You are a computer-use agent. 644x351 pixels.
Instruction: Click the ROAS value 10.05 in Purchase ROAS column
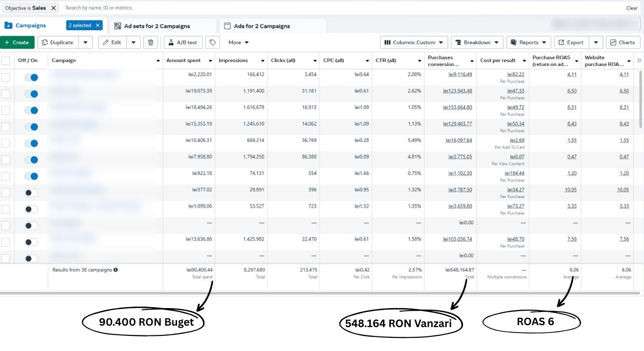(x=571, y=190)
